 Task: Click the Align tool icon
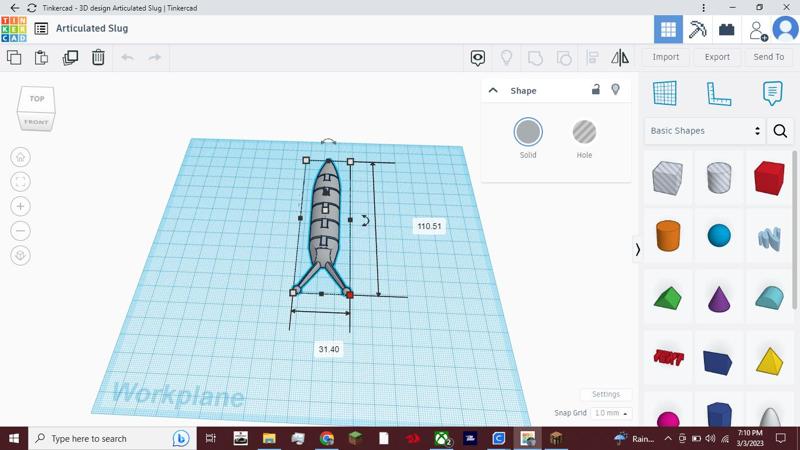[592, 58]
